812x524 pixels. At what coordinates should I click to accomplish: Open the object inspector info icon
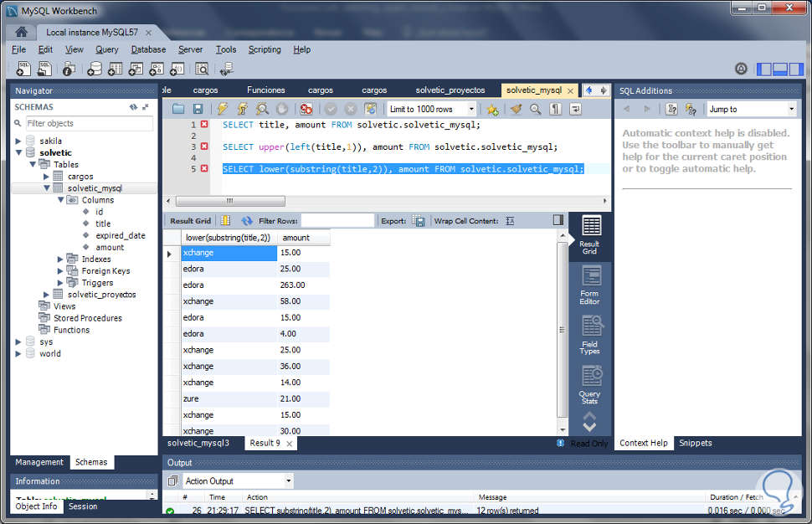point(69,69)
